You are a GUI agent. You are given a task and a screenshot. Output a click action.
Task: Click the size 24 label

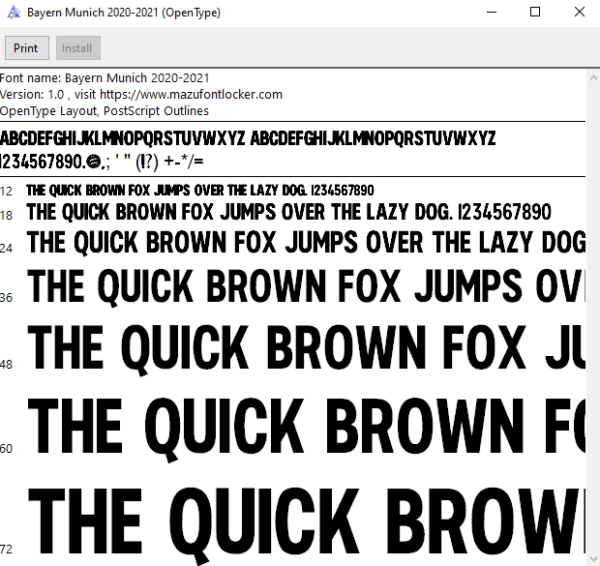(6, 248)
